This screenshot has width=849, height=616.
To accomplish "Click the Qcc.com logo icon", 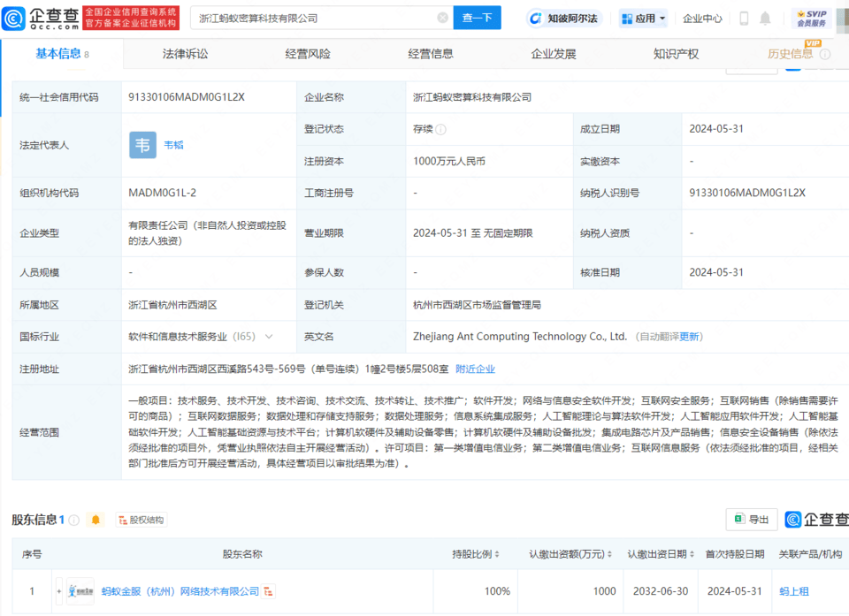I will point(13,18).
